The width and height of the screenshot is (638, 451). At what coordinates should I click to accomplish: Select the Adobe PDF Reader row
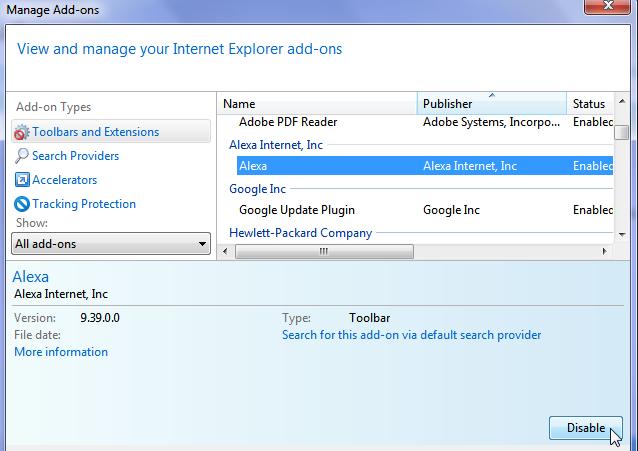[x=425, y=122]
